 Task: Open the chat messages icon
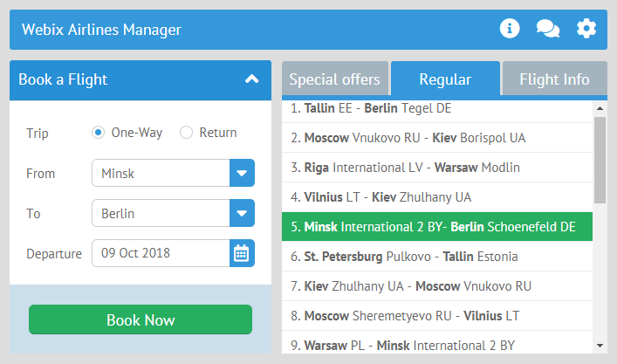click(x=548, y=29)
